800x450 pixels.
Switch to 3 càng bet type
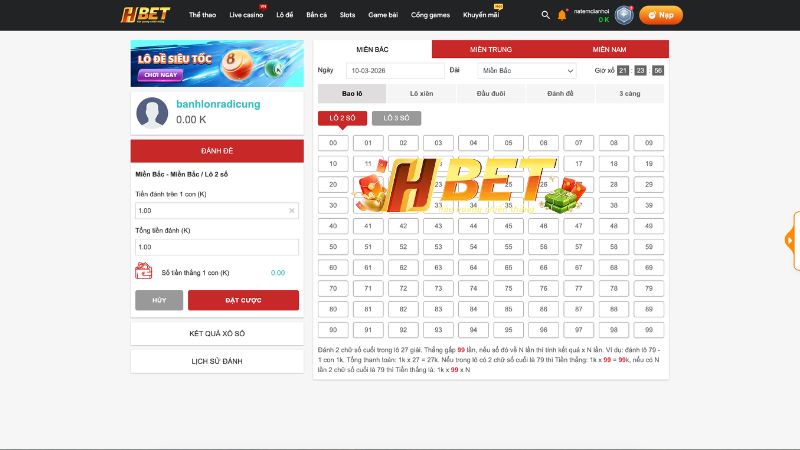[x=630, y=93]
